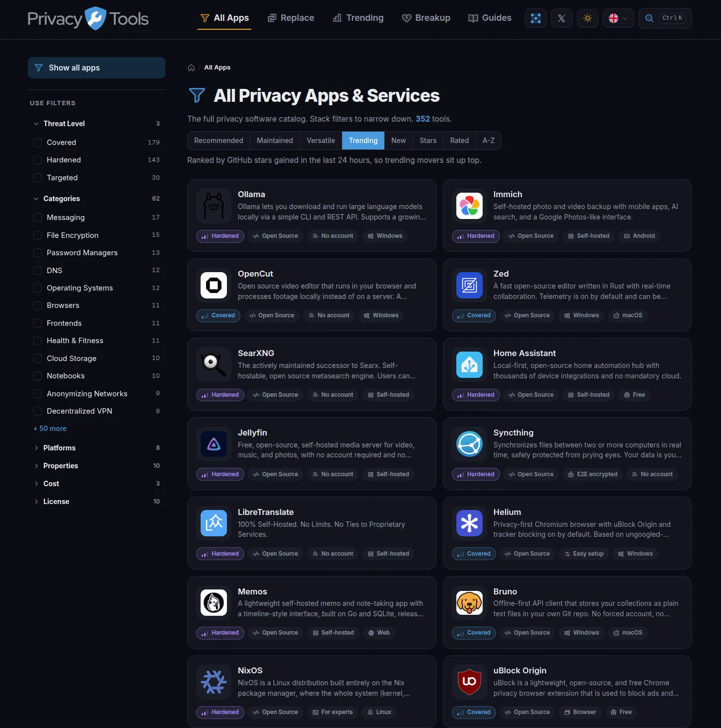Enable the Targeted threat level checkbox
The width and height of the screenshot is (721, 728).
[x=37, y=178]
